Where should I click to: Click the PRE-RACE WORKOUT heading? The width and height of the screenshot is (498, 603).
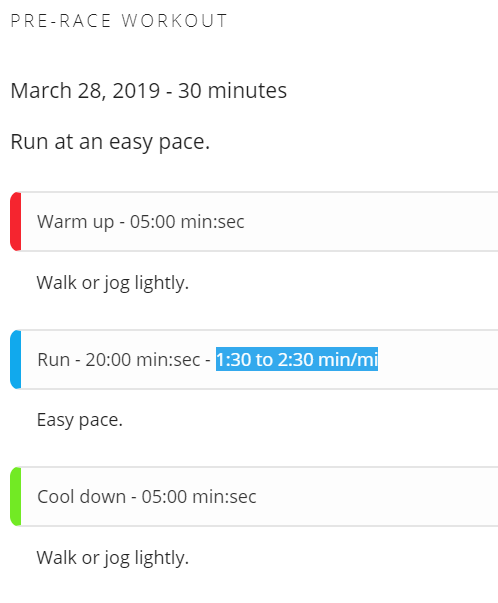(119, 21)
